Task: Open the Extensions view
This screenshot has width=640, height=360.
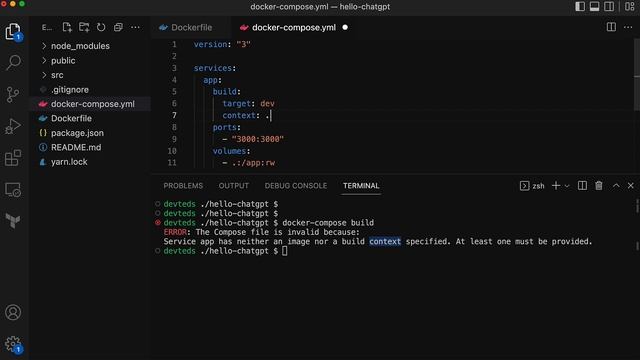Action: click(13, 158)
